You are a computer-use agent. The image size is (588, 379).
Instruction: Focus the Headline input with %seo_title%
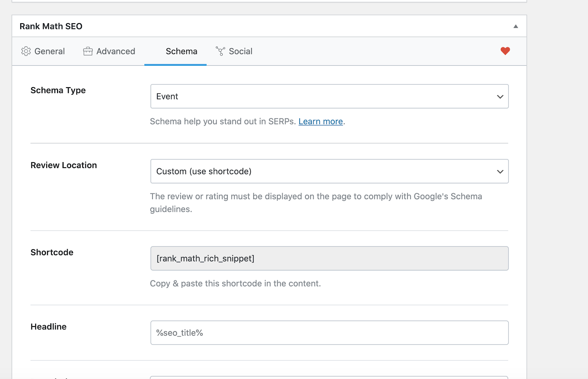pyautogui.click(x=329, y=333)
